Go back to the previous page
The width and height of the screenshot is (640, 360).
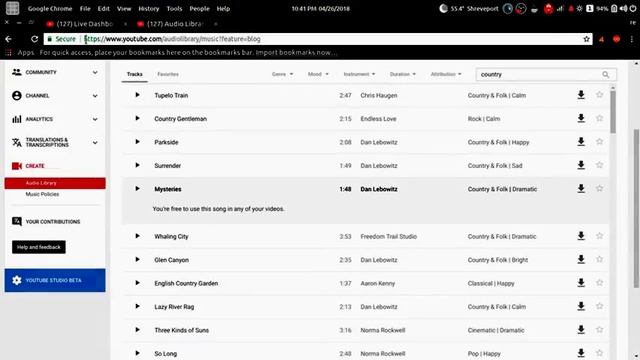click(x=9, y=39)
